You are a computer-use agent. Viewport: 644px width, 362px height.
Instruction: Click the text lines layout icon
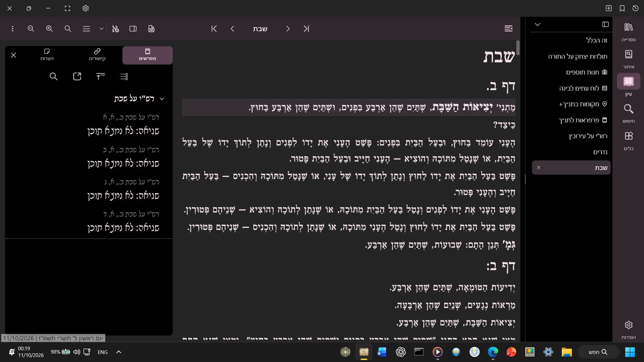[x=86, y=29]
